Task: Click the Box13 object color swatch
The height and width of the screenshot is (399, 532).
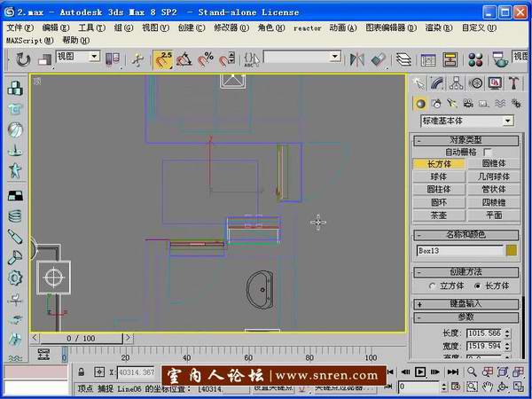Action: 512,250
